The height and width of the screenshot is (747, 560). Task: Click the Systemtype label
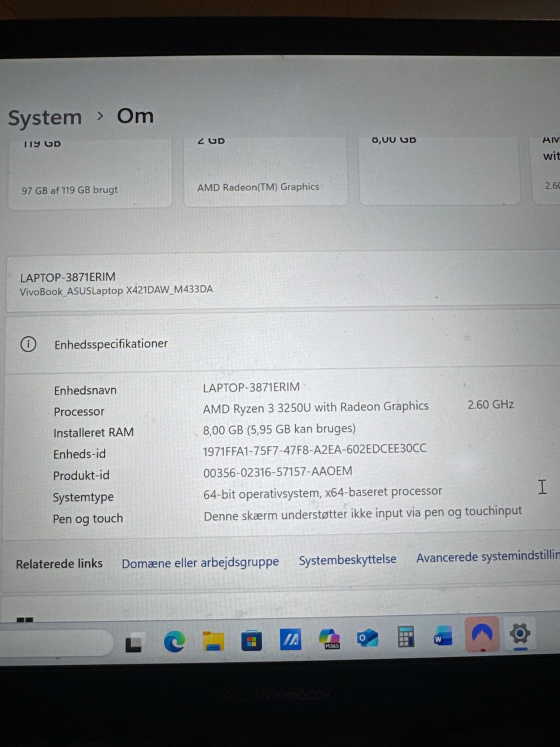(x=83, y=497)
